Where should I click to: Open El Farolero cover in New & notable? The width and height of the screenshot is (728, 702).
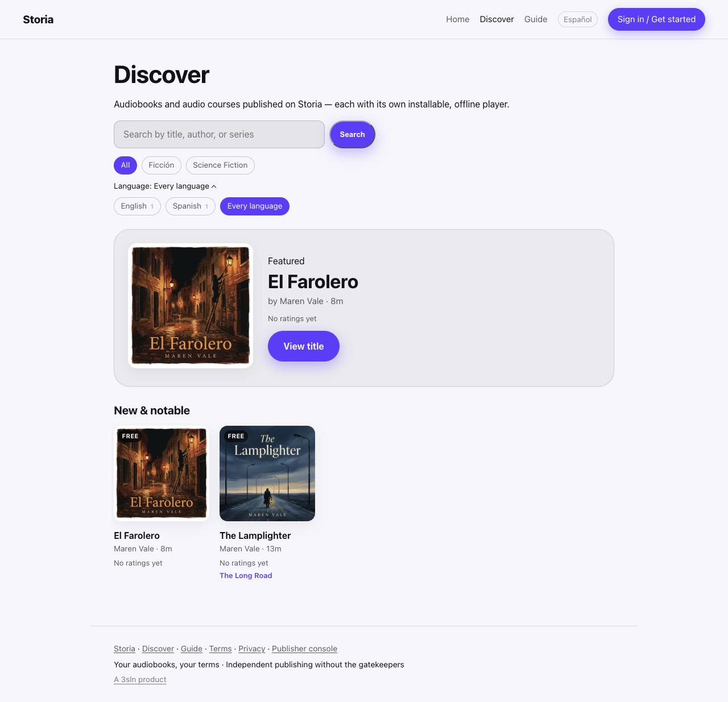pos(162,473)
